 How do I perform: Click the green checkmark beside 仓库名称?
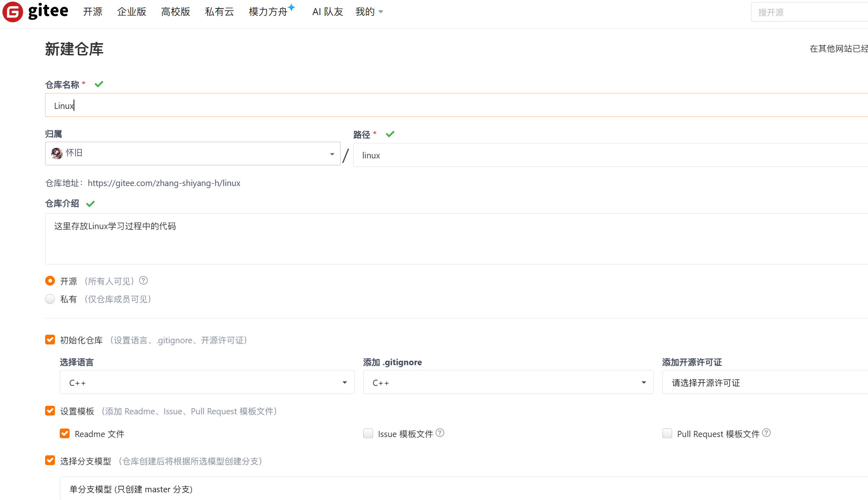point(99,84)
